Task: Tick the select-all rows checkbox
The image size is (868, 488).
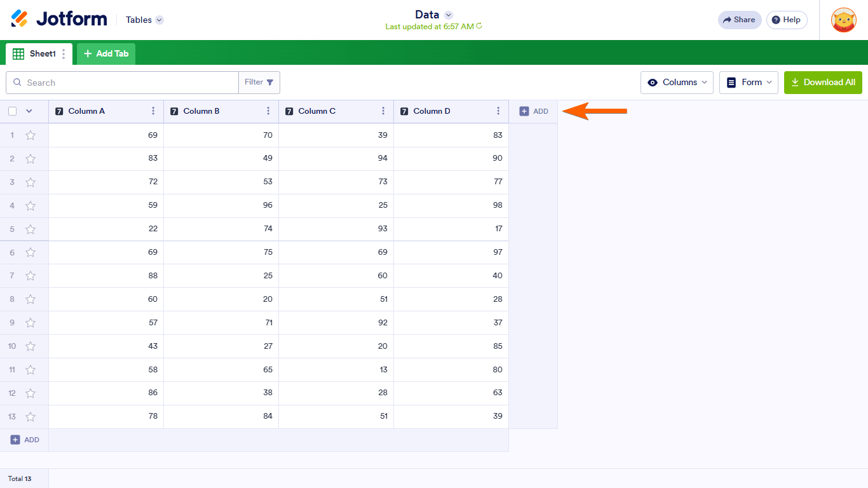Action: (x=13, y=111)
